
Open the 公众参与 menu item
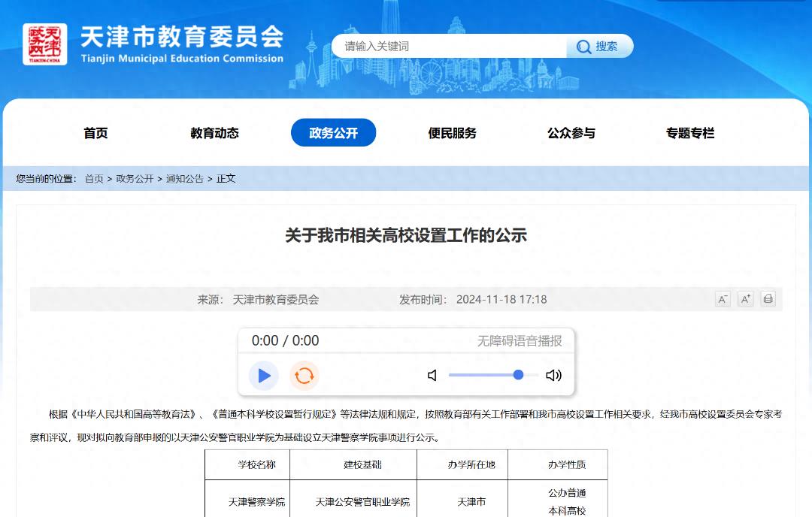coord(571,133)
